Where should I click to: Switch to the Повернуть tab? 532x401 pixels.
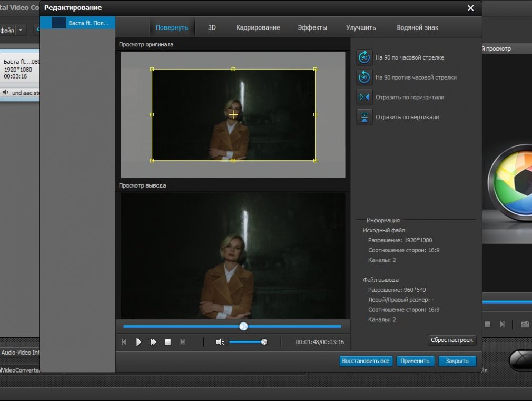pyautogui.click(x=172, y=27)
